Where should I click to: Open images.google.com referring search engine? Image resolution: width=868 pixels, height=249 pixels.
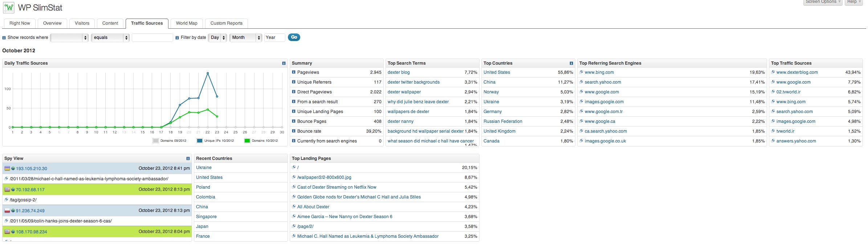[604, 102]
